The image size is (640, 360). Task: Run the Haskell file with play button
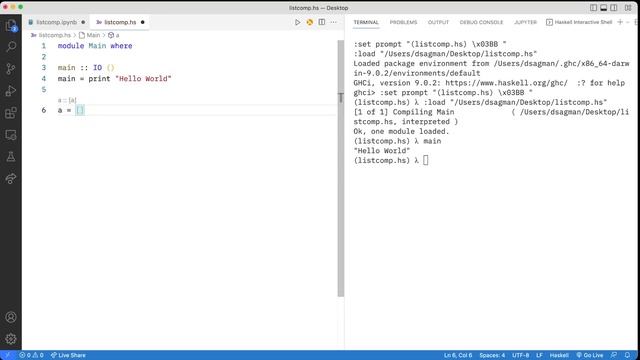pyautogui.click(x=298, y=22)
